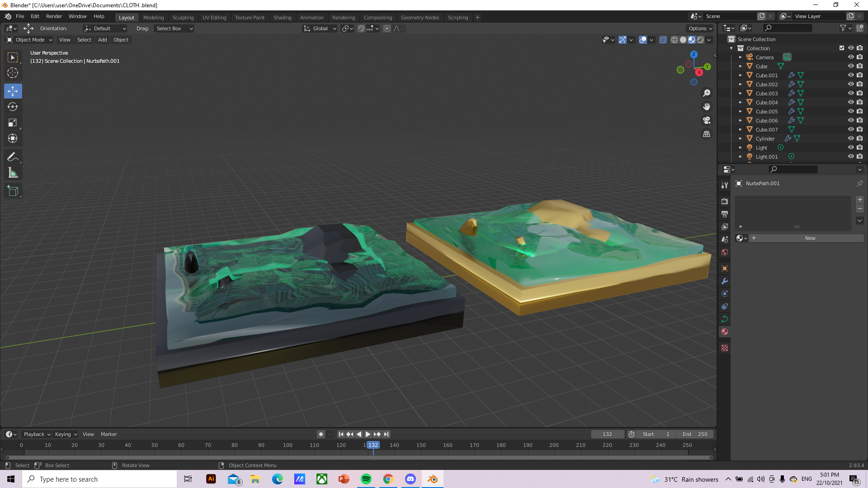Viewport: 868px width, 488px height.
Task: Disable Cube.003 in renders via camera icon
Action: coord(860,93)
